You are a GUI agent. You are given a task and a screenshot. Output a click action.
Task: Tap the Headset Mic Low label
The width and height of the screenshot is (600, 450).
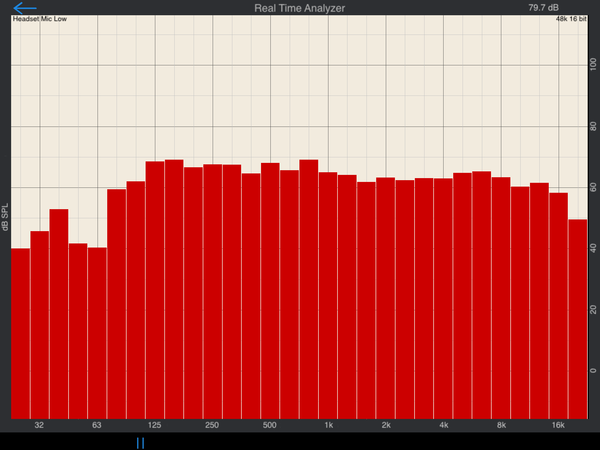(x=40, y=19)
